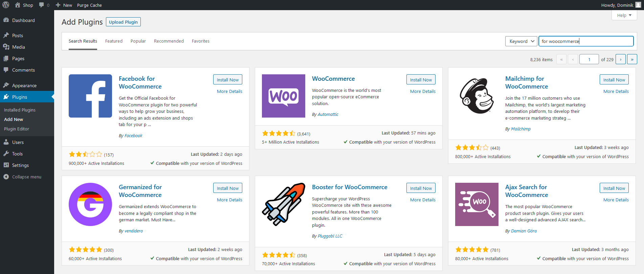Click the Mailchimp monkey logo
Image resolution: width=644 pixels, height=274 pixels.
pos(477,96)
